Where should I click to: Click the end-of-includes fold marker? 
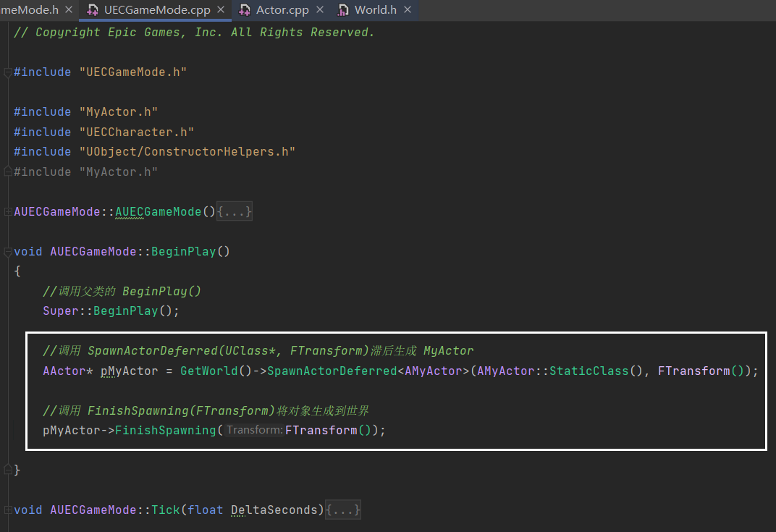(x=8, y=172)
